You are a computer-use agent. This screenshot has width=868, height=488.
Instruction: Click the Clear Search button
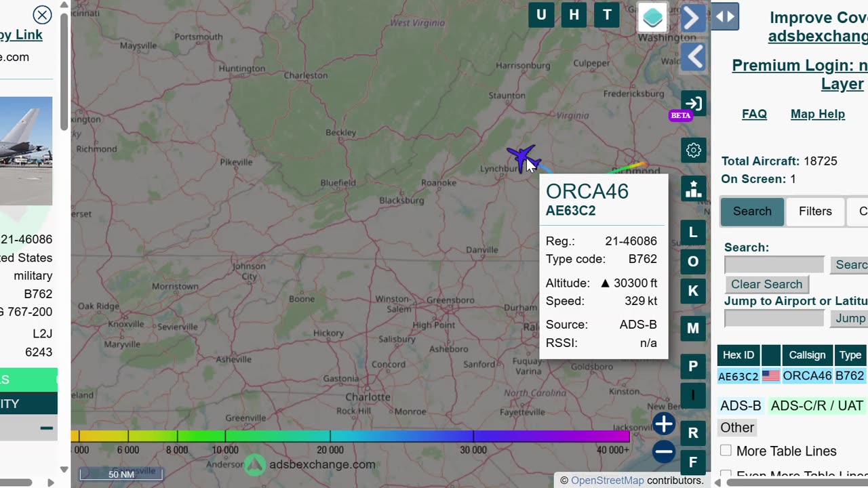click(766, 284)
